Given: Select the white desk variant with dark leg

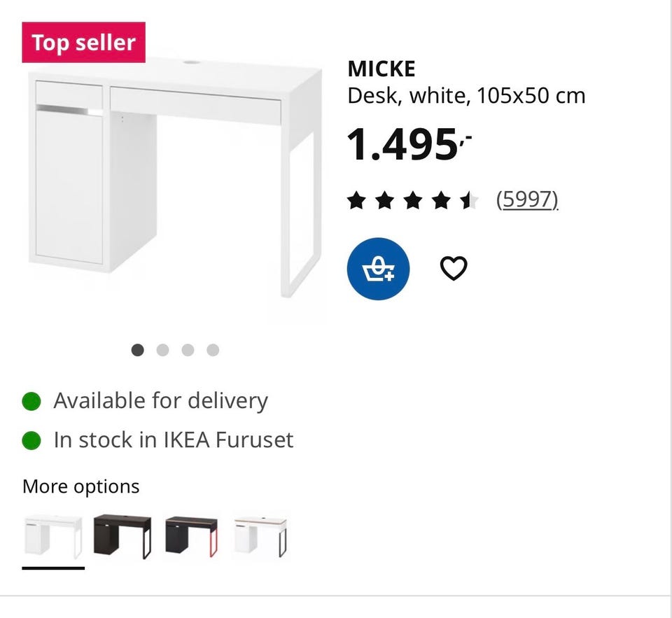Looking at the screenshot, I should click(x=260, y=537).
